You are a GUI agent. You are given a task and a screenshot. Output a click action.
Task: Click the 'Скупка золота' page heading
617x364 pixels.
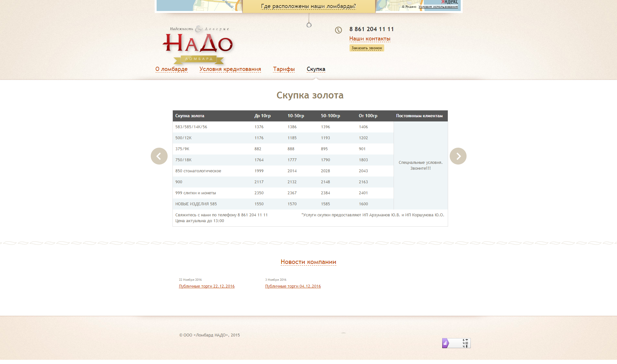[x=310, y=95]
